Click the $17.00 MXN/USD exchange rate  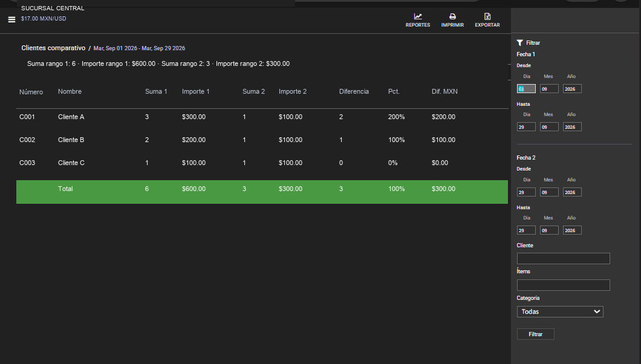pyautogui.click(x=44, y=18)
